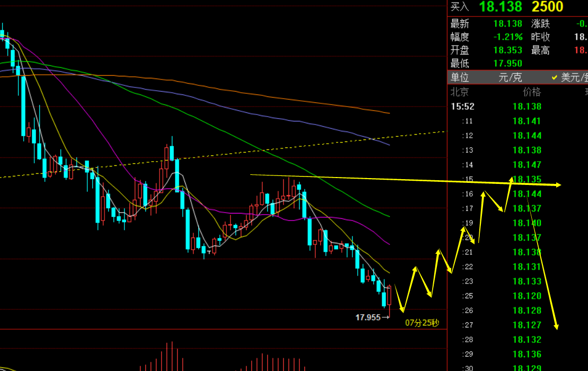Screen dimensions: 588x371
Task: Toggle the 美元/盎司 unit checkmark
Action: tap(555, 77)
